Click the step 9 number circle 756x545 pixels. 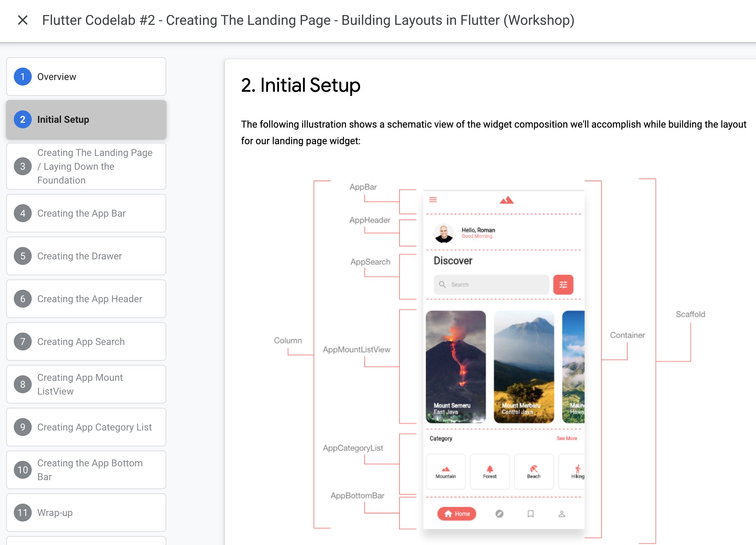[23, 427]
